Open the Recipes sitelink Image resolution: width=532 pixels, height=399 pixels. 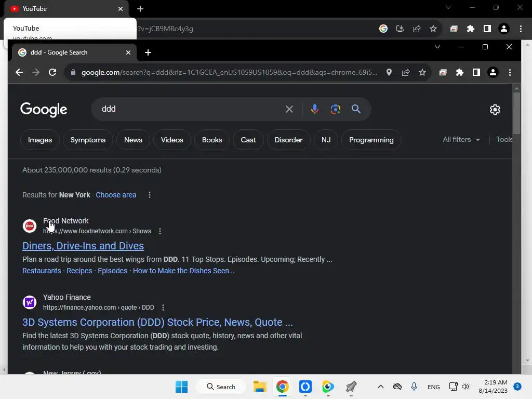click(x=79, y=271)
